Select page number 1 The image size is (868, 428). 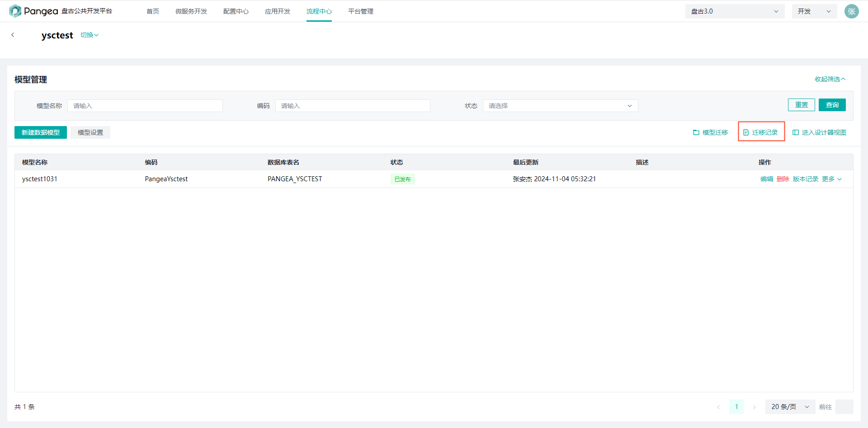pyautogui.click(x=736, y=407)
